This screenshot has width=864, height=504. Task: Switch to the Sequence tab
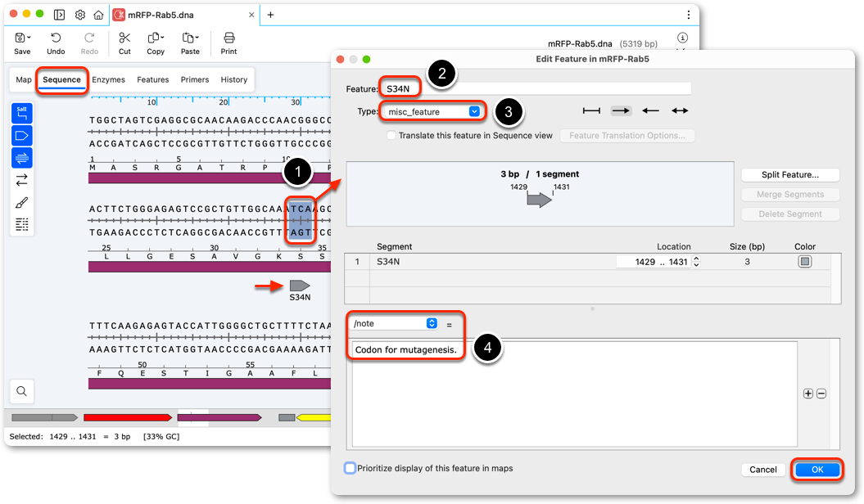(x=61, y=80)
